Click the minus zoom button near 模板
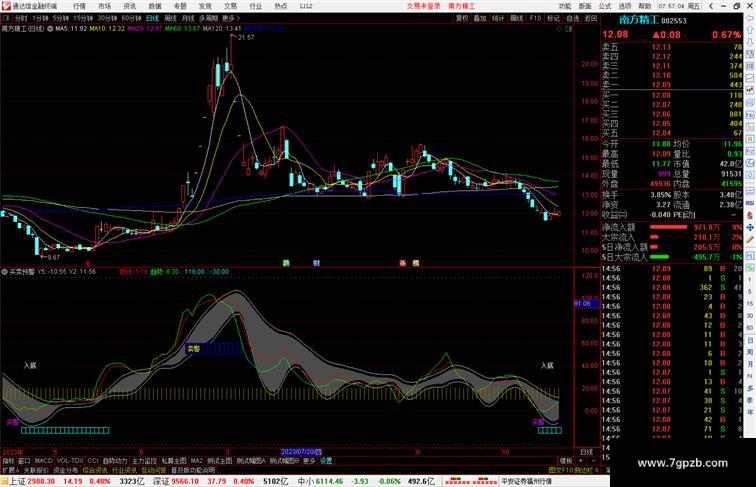The width and height of the screenshot is (756, 487). 593,461
